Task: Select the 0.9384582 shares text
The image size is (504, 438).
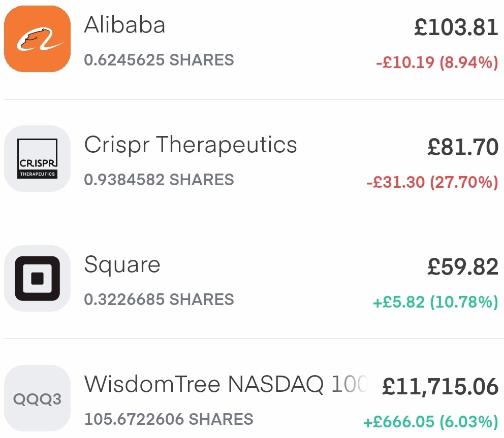Action: [159, 180]
